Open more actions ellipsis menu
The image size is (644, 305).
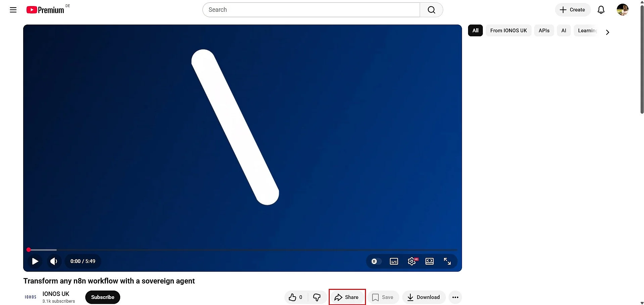pyautogui.click(x=455, y=297)
